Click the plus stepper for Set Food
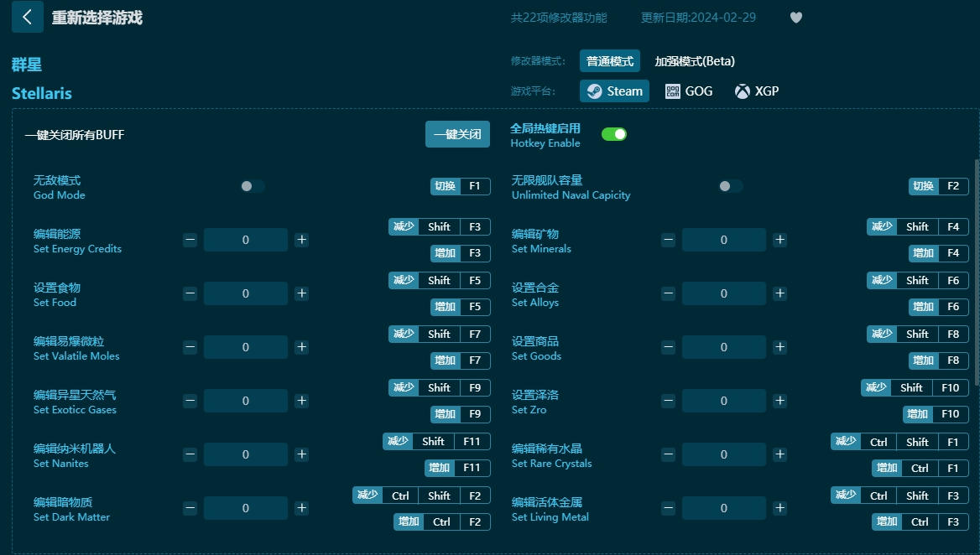This screenshot has height=555, width=980. point(301,293)
